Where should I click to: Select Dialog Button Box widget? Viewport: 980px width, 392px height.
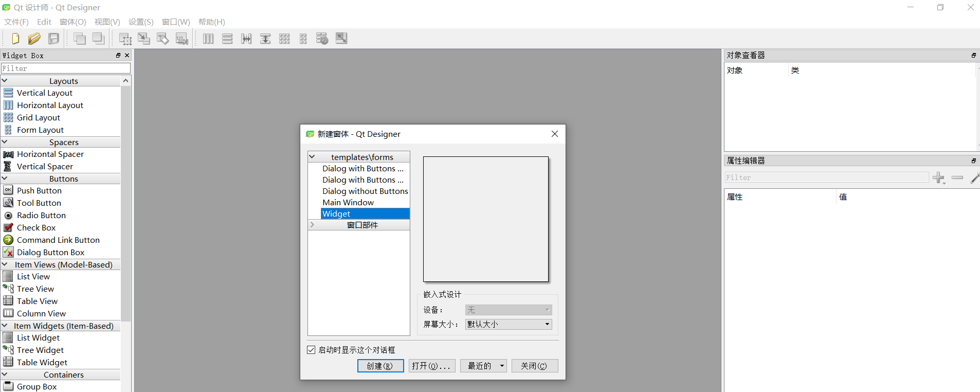(x=50, y=252)
